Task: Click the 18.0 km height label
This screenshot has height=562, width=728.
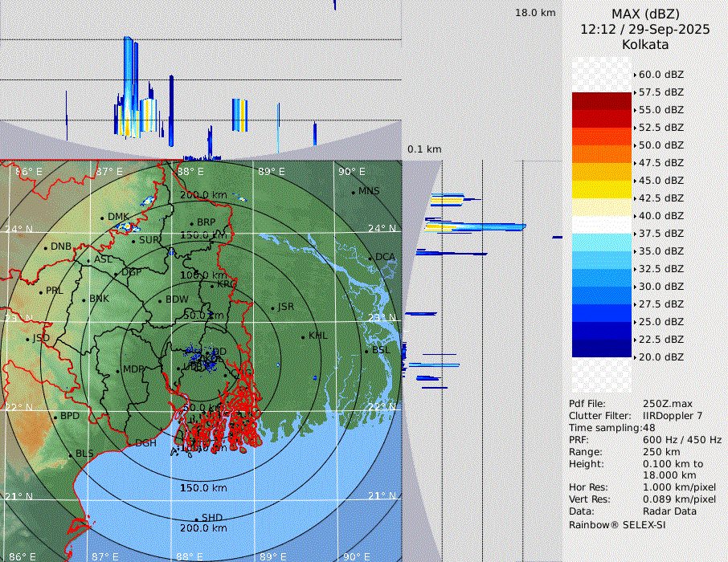Action: [535, 13]
